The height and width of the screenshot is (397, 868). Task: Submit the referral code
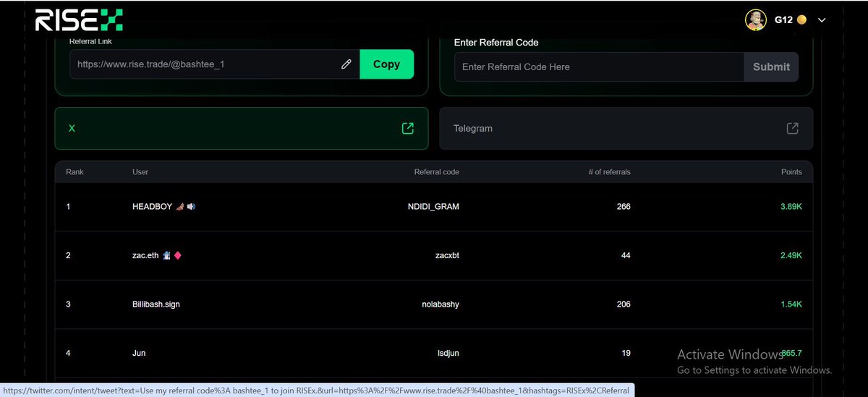(x=771, y=67)
